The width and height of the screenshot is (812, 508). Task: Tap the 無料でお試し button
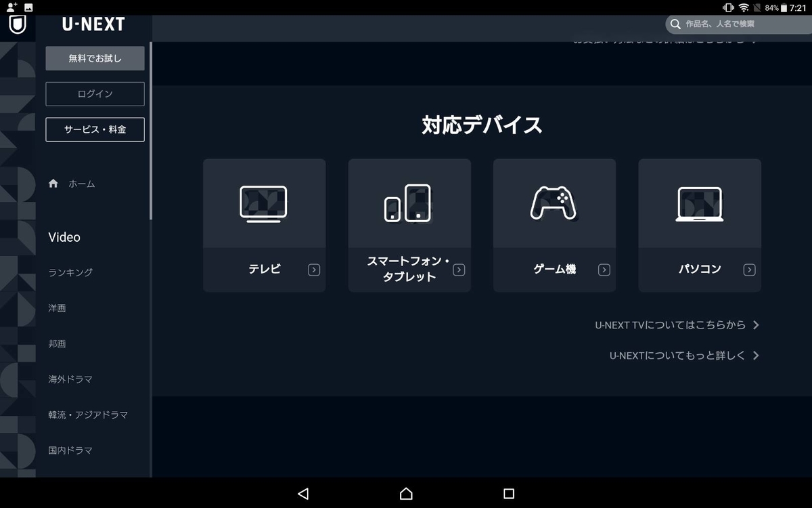tap(95, 58)
